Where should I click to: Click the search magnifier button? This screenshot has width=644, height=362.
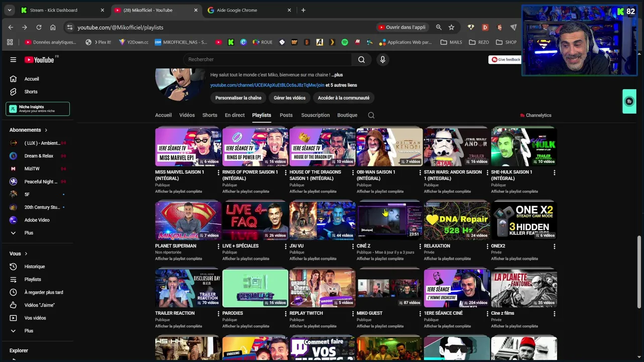(x=361, y=59)
